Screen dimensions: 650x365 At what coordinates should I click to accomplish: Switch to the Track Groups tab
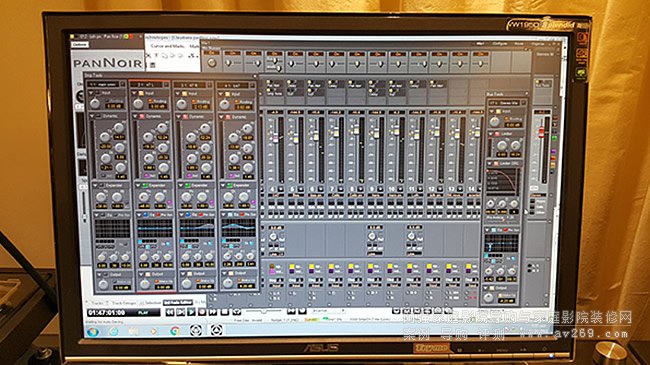tap(124, 303)
